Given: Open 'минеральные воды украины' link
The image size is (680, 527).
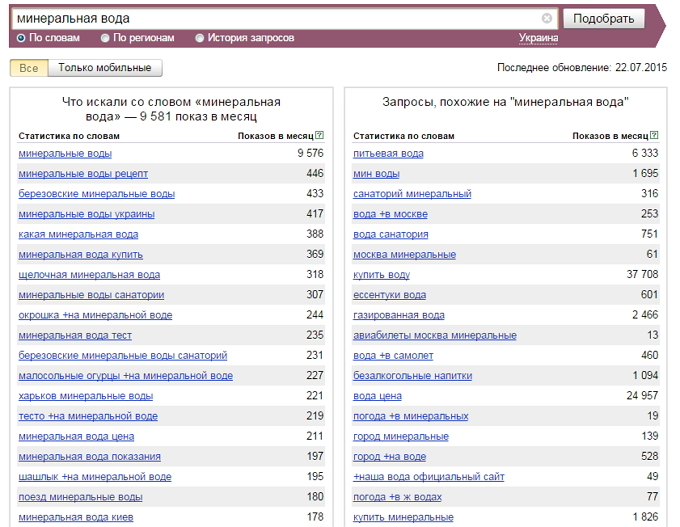Looking at the screenshot, I should [x=86, y=214].
